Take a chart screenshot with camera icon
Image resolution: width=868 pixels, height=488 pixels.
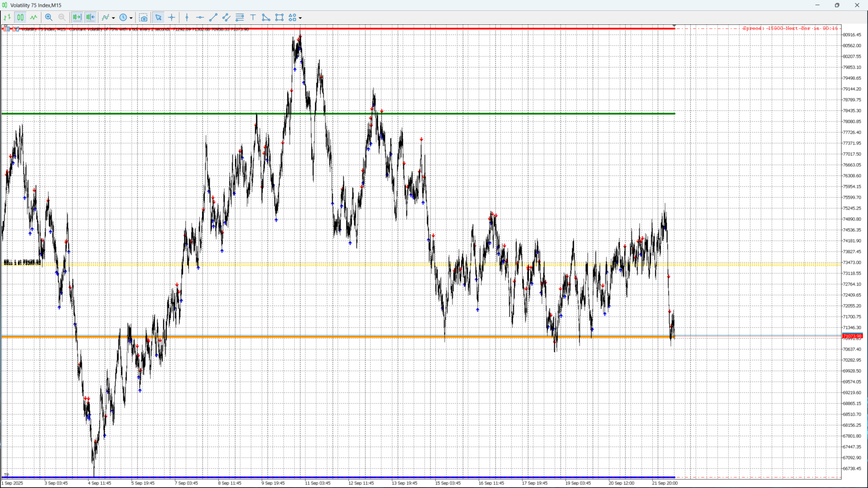click(143, 18)
